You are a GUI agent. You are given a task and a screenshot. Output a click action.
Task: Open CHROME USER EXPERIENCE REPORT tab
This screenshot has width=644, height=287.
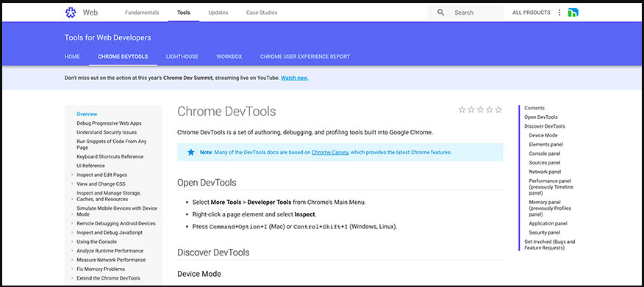[305, 57]
